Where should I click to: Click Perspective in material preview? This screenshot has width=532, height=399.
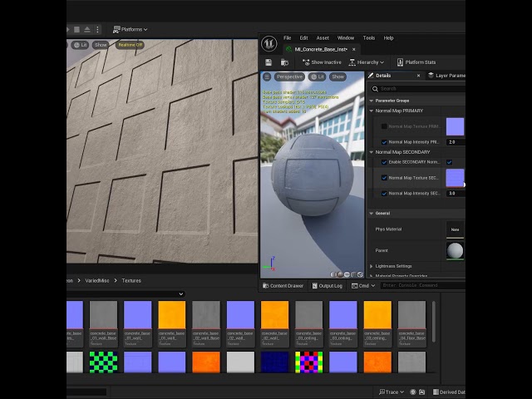[289, 76]
